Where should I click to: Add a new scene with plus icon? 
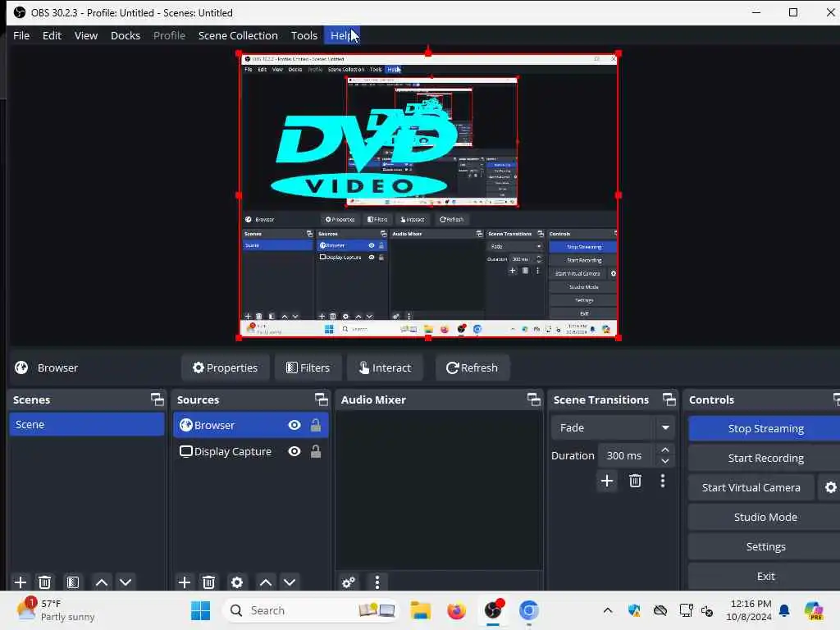[x=21, y=582]
